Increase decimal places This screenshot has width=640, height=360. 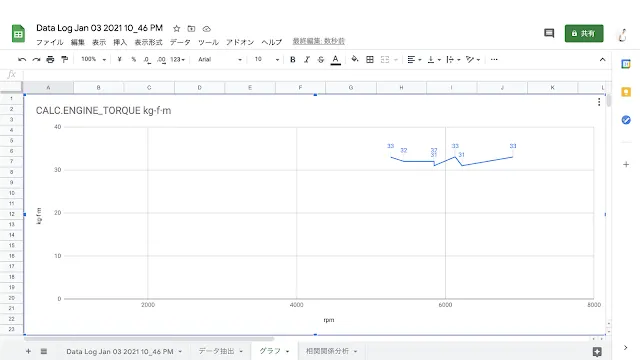click(x=161, y=60)
